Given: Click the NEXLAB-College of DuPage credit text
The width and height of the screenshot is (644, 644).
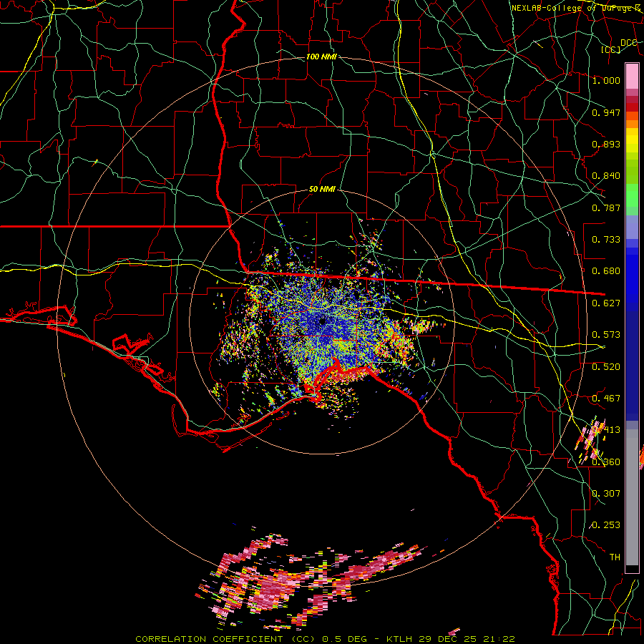Looking at the screenshot, I should point(575,8).
